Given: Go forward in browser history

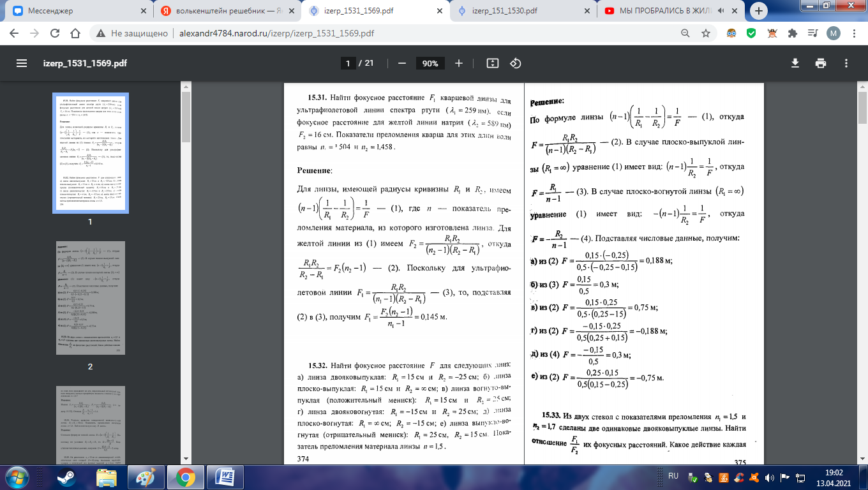Looking at the screenshot, I should 34,33.
